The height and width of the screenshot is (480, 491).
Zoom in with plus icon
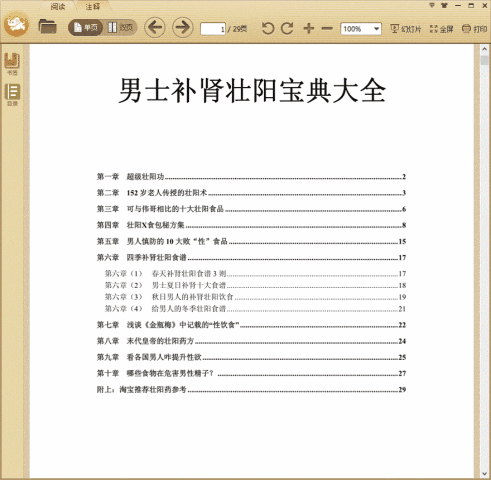309,28
